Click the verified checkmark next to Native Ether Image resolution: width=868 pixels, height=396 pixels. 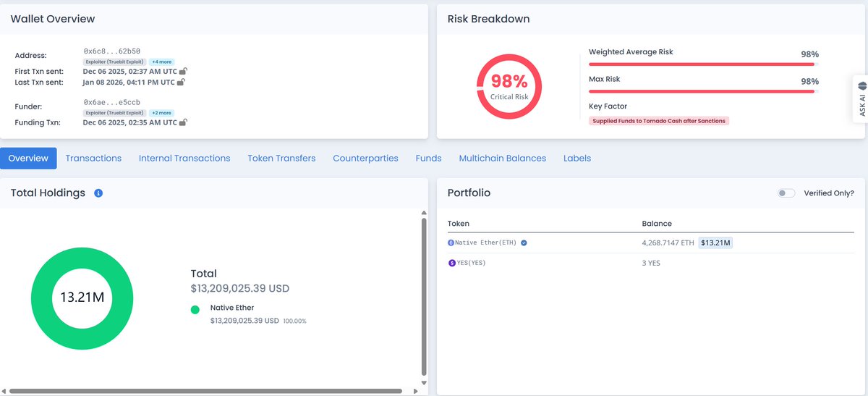[x=524, y=243]
